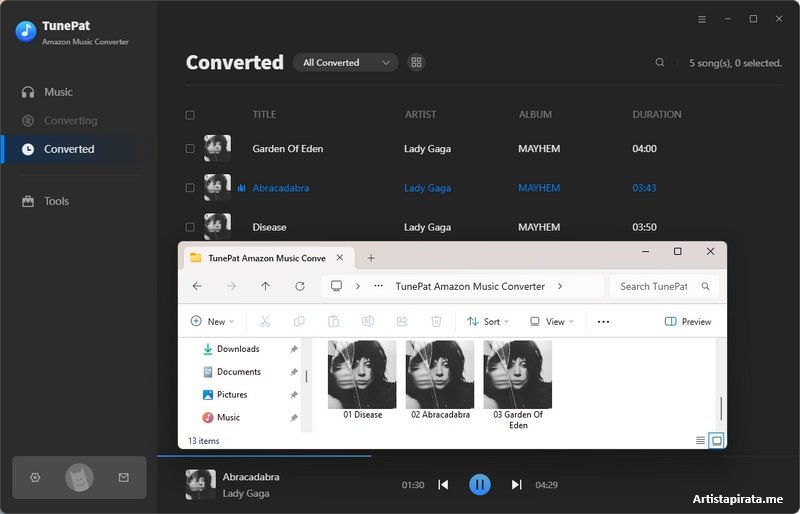Click the Garden Of Eden album cover thumbnail
The width and height of the screenshot is (800, 514).
coord(217,148)
